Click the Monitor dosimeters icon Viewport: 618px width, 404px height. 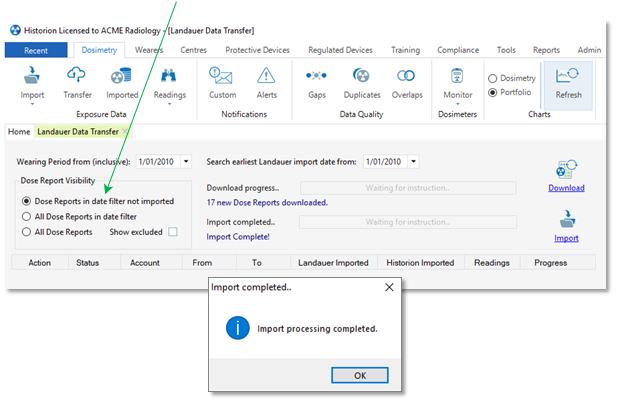pyautogui.click(x=457, y=75)
